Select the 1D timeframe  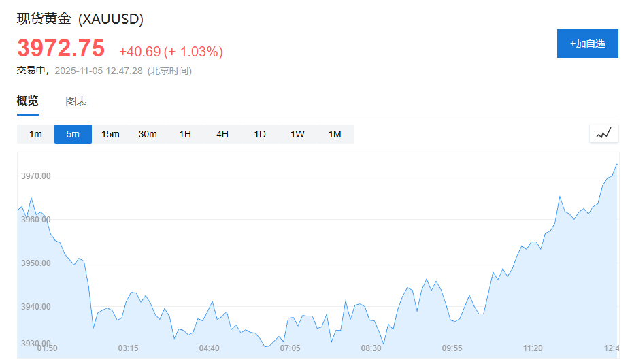pyautogui.click(x=260, y=134)
